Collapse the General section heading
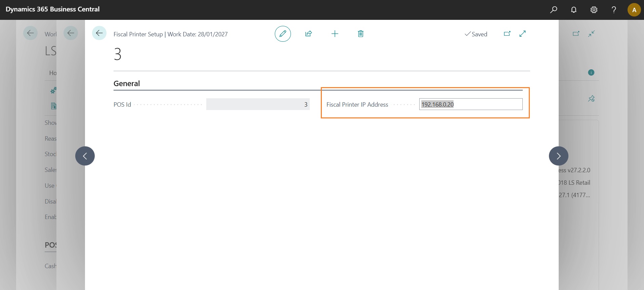 point(127,83)
